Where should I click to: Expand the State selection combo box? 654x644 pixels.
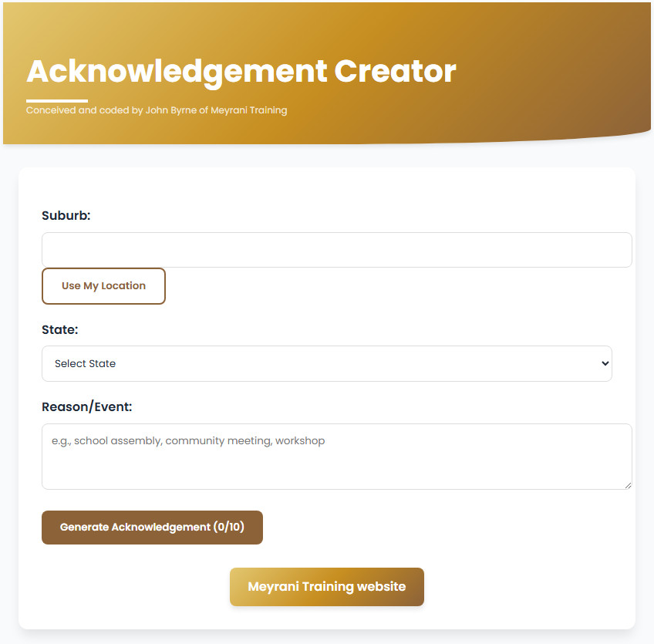tap(326, 363)
